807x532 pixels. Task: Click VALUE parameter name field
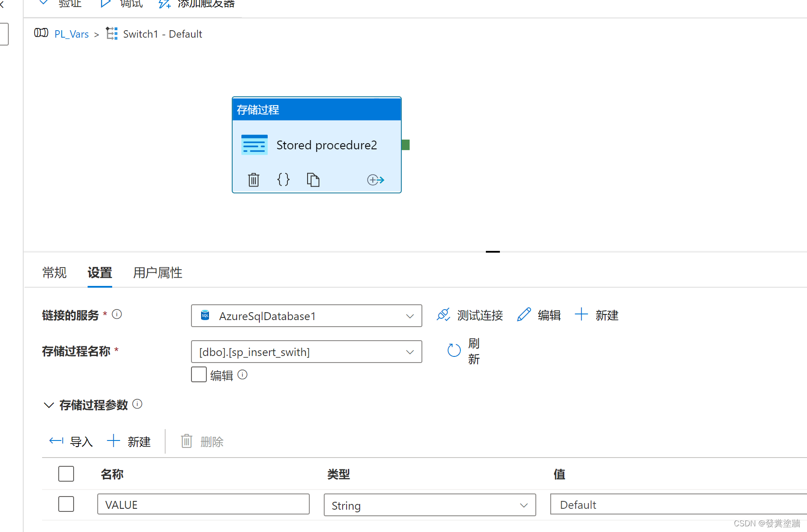tap(203, 504)
